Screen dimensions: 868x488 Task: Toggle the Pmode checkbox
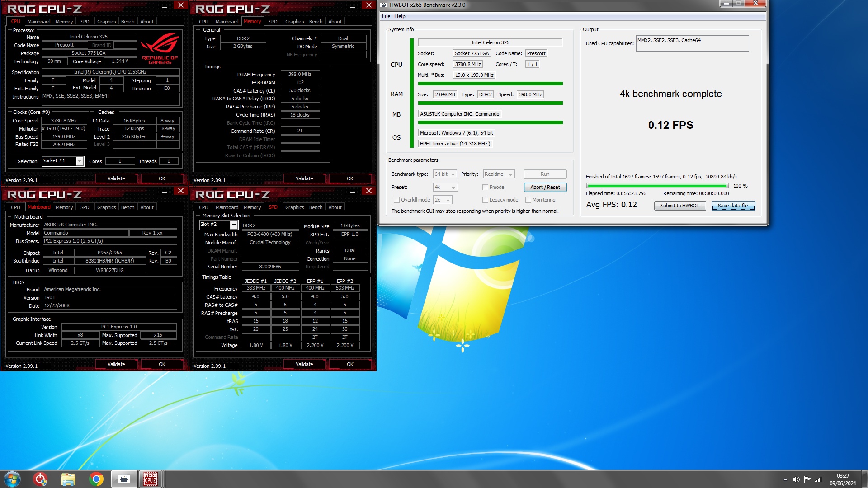click(x=485, y=187)
